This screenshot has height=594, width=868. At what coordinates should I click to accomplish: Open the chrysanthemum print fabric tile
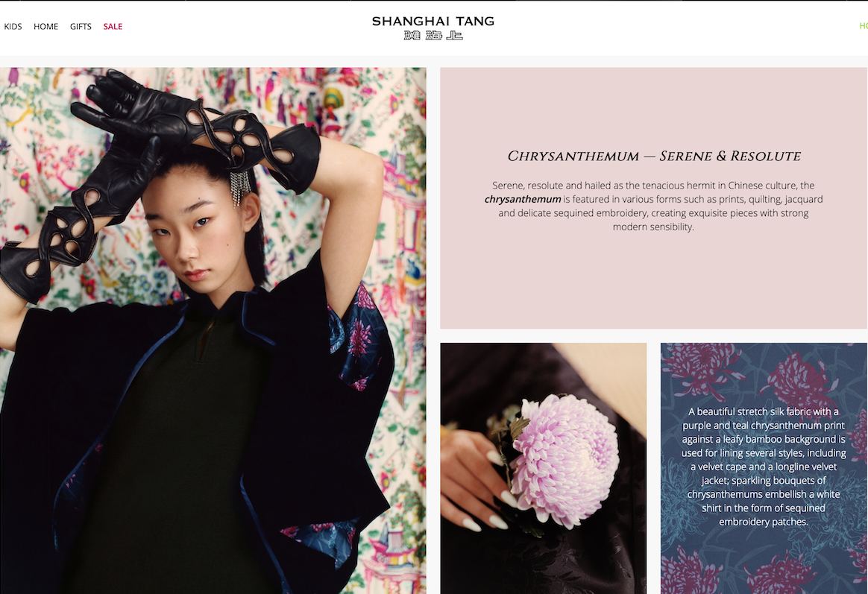click(x=764, y=469)
